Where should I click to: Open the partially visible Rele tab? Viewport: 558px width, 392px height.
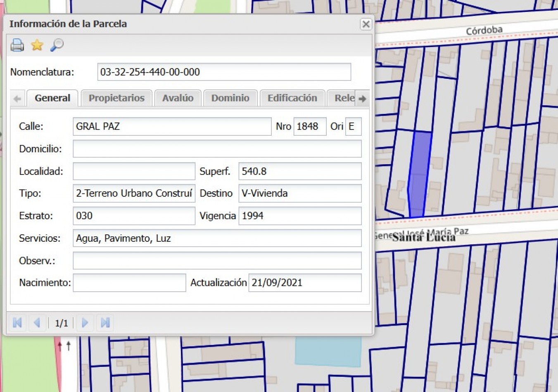point(341,98)
